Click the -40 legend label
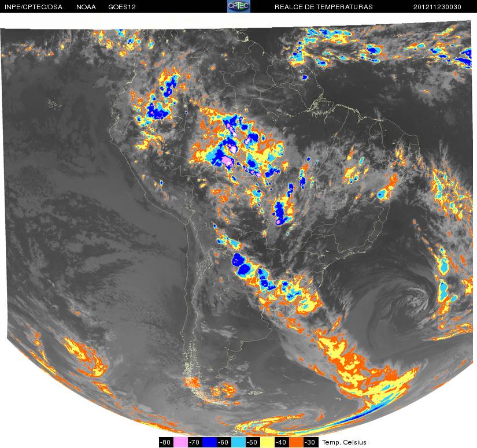This screenshot has height=448, width=477. point(282,442)
